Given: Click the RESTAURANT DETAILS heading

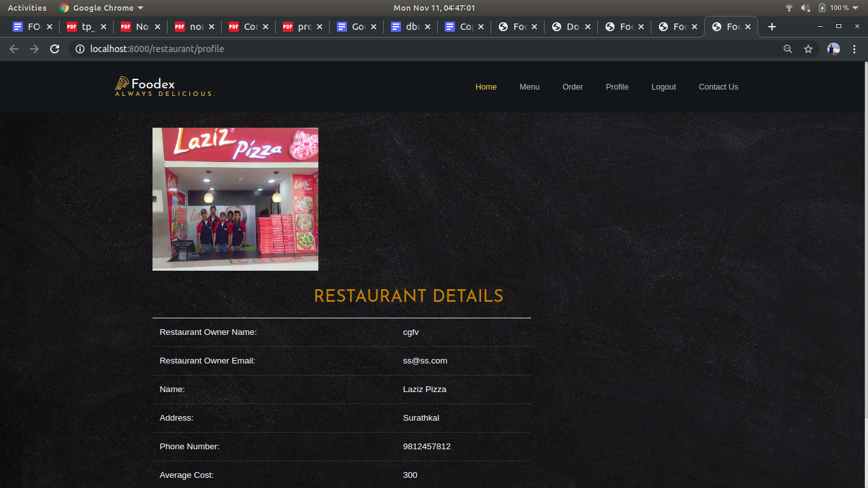Looking at the screenshot, I should coord(409,296).
